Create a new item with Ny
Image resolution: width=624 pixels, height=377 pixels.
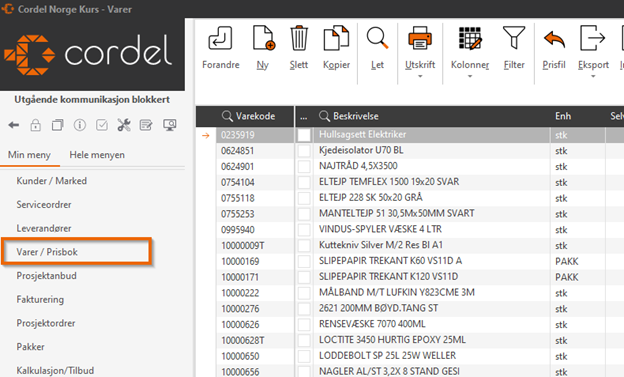click(x=263, y=39)
